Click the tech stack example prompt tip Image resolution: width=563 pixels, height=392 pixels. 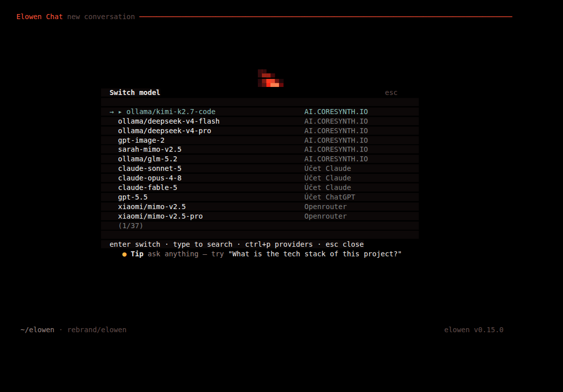[315, 254]
